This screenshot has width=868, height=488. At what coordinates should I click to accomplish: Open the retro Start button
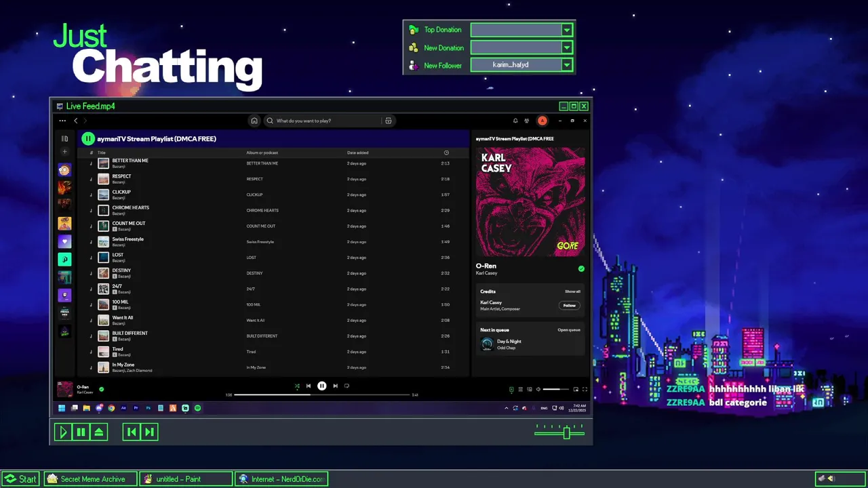[x=20, y=479]
